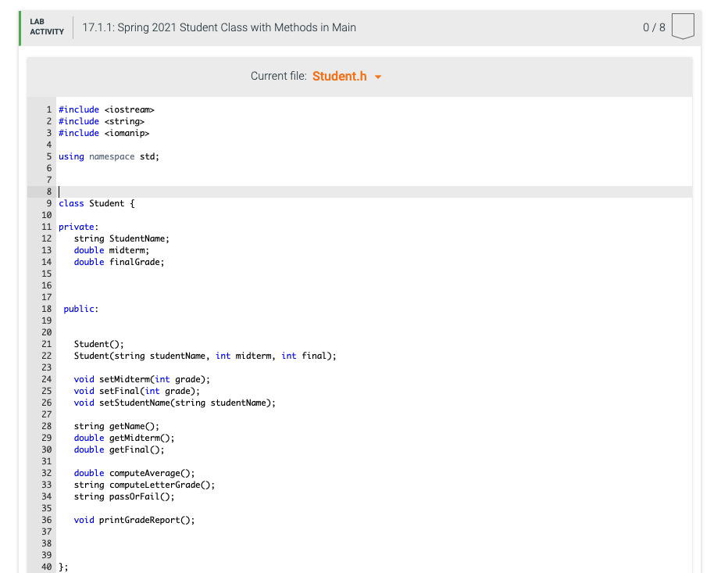Click void setFinal(int grade); line
Image resolution: width=728 pixels, height=573 pixels.
tap(137, 392)
